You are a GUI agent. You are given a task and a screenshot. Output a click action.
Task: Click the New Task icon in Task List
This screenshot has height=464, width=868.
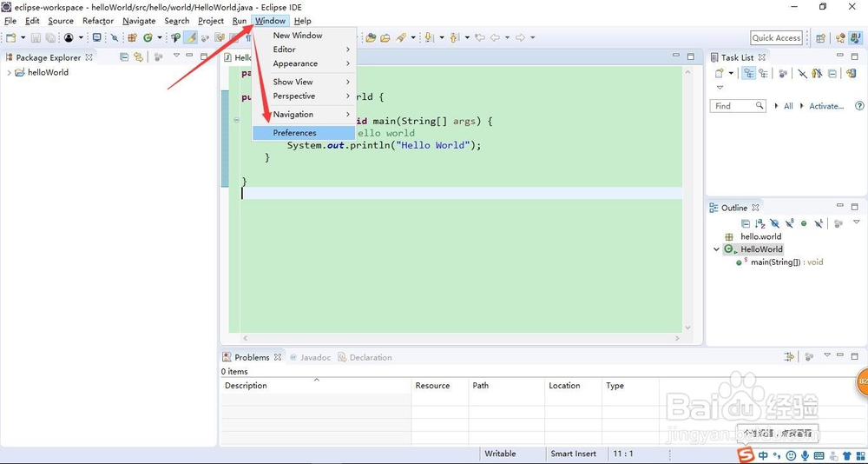(x=719, y=73)
